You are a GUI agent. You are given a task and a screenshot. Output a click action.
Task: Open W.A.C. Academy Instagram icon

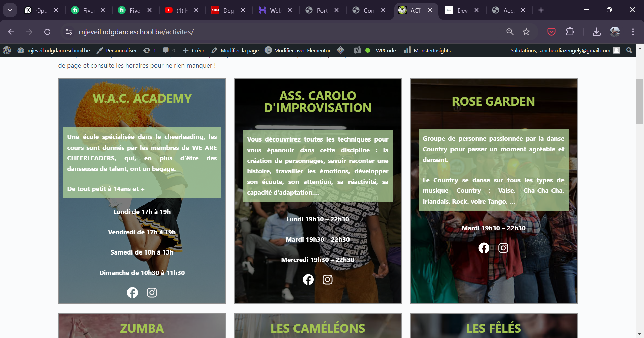(152, 293)
